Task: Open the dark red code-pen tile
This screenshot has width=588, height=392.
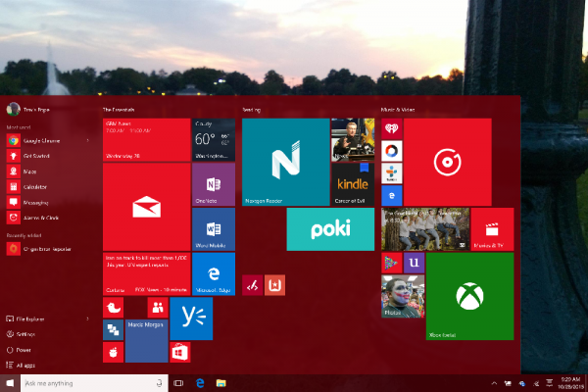Action: click(x=253, y=285)
